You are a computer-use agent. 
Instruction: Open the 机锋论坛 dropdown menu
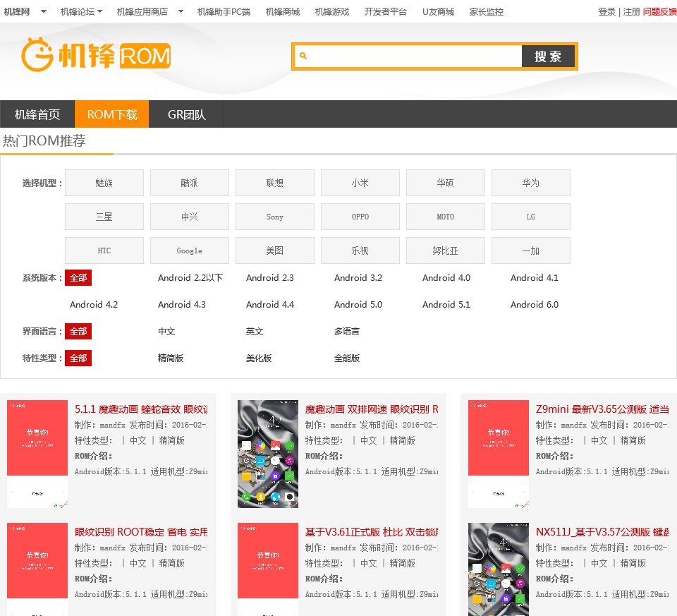click(x=81, y=12)
